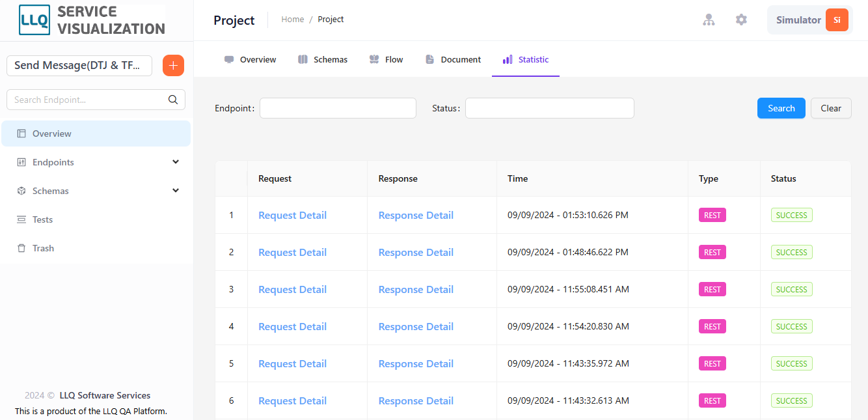Switch to the Document tab
Viewport: 868px width, 420px height.
[x=454, y=59]
